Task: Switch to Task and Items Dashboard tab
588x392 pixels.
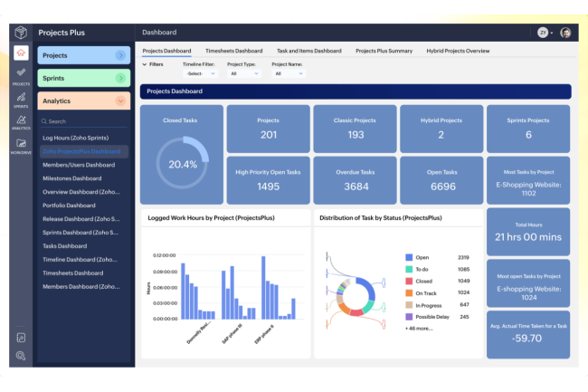Action: (x=309, y=51)
